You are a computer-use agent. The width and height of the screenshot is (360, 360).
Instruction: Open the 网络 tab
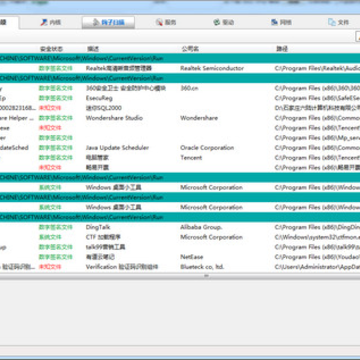[x=281, y=23]
